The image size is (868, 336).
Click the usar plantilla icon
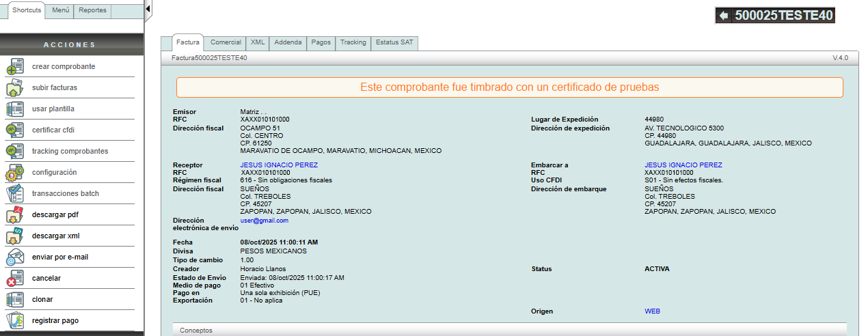[15, 109]
